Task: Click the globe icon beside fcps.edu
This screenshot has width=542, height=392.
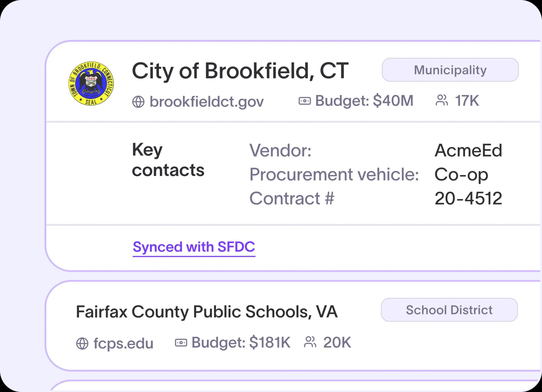Action: [82, 343]
